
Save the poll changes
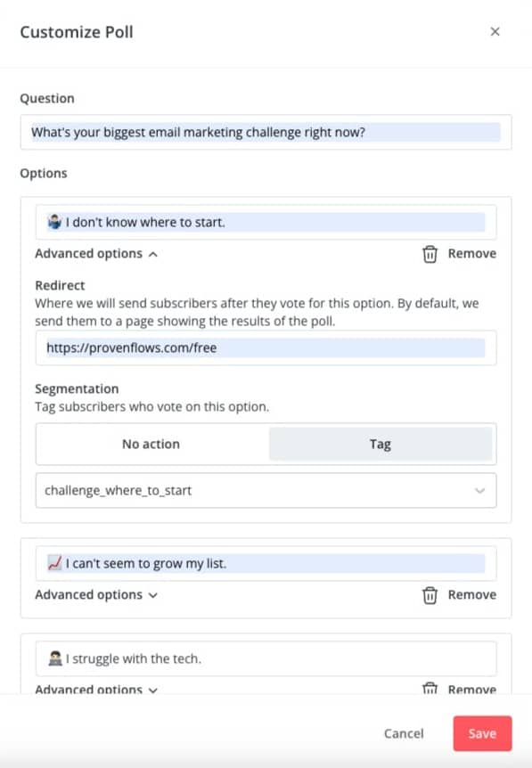coord(482,733)
